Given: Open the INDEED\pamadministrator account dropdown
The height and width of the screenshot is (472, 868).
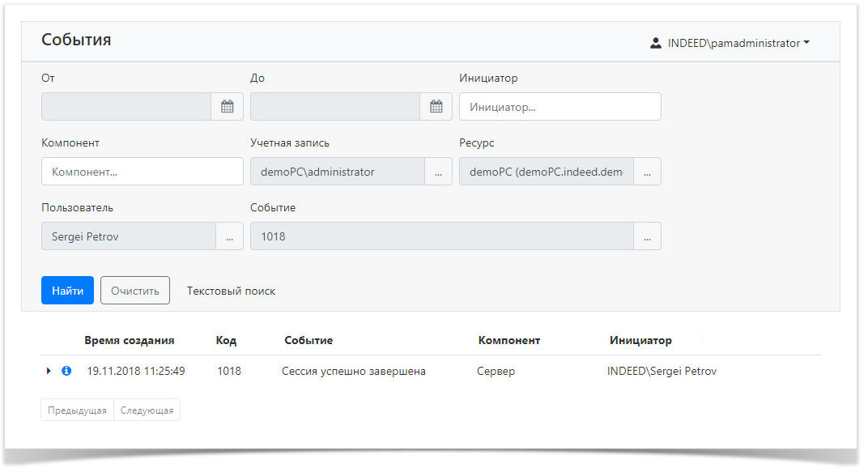Looking at the screenshot, I should coord(738,44).
